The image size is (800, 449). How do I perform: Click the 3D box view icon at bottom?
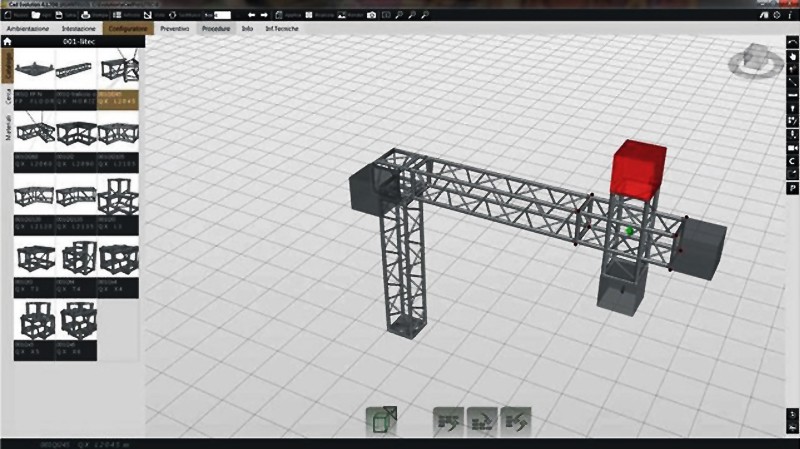point(381,420)
